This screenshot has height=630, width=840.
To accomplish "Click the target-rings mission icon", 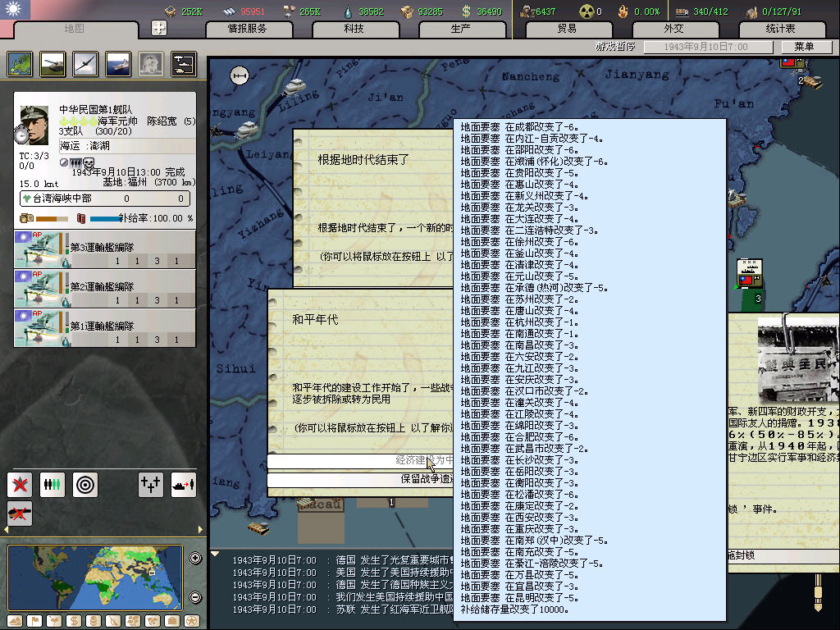I will (x=85, y=485).
